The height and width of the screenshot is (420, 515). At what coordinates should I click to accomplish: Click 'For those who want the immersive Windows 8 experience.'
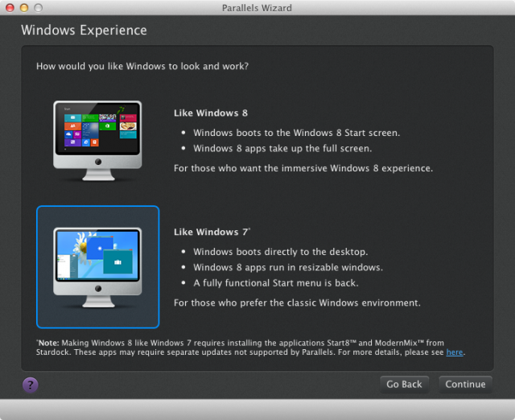click(303, 168)
